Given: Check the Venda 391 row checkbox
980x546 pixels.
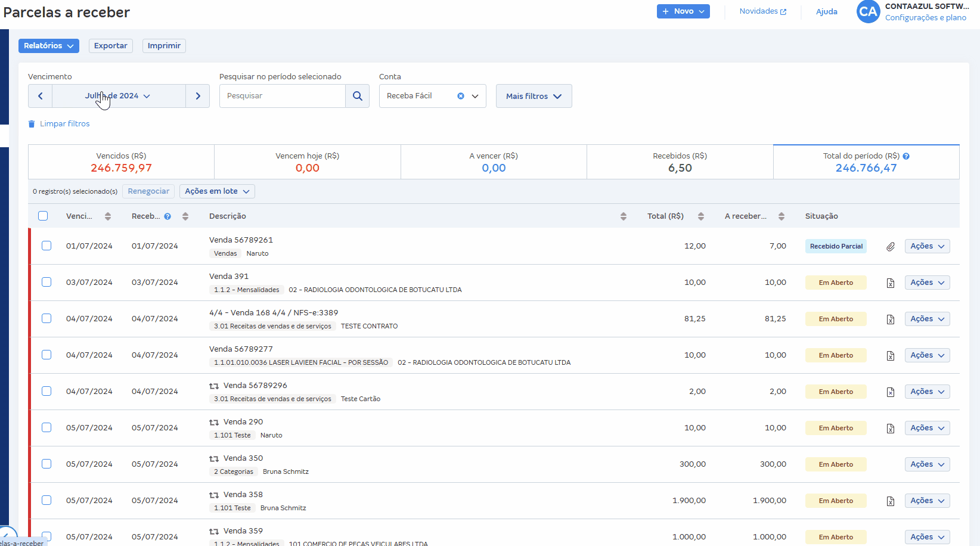Looking at the screenshot, I should (46, 282).
